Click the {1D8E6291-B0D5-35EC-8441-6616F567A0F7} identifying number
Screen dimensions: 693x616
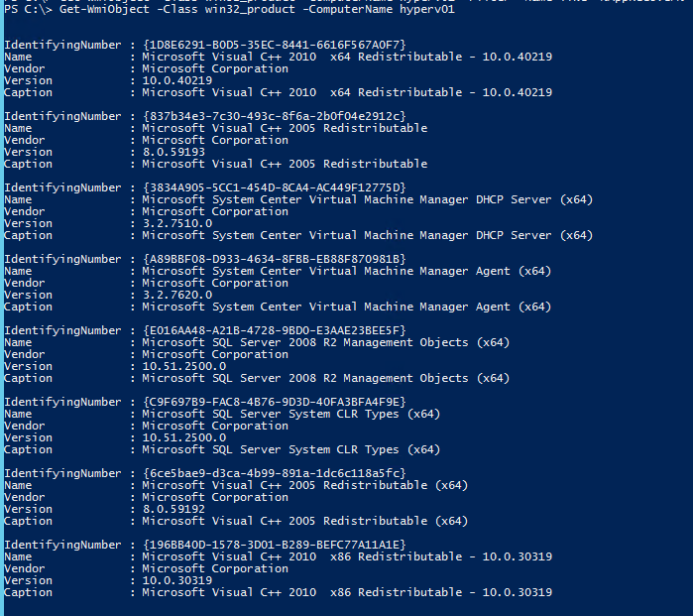pos(274,45)
